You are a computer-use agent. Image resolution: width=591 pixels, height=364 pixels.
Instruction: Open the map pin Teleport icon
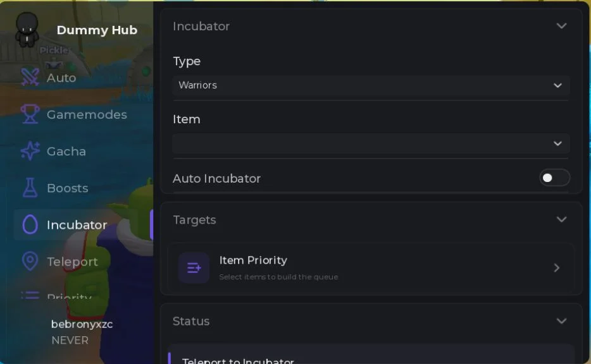click(30, 261)
